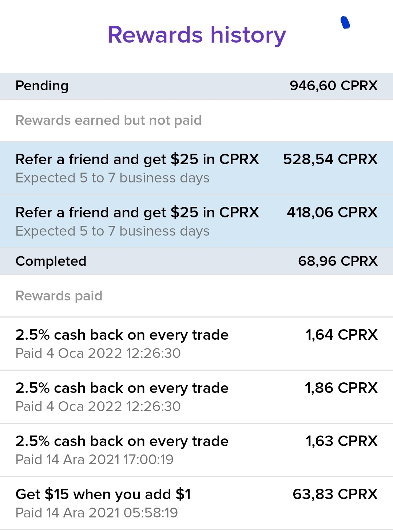Image resolution: width=393 pixels, height=532 pixels.
Task: Open the Get $15 when you add $1 reward
Action: (x=196, y=503)
